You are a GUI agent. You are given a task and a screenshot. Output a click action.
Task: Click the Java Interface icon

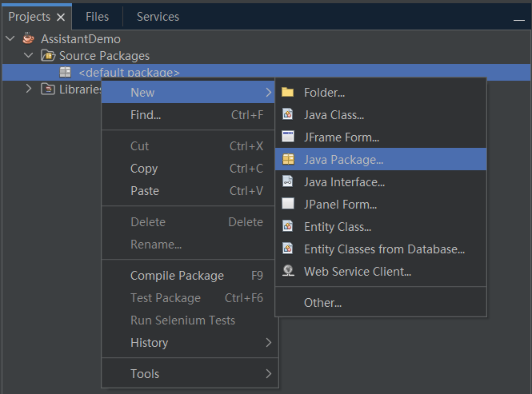(x=288, y=182)
